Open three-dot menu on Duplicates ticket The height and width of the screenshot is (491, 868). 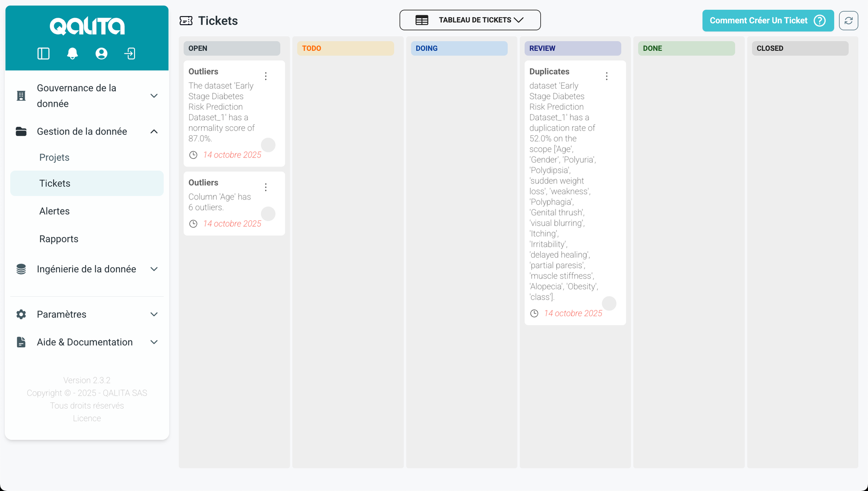[x=607, y=76]
